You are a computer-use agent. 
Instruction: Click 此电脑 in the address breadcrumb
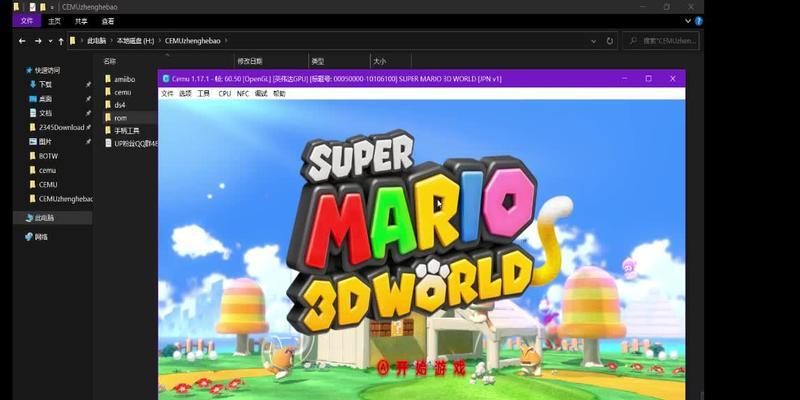point(96,41)
